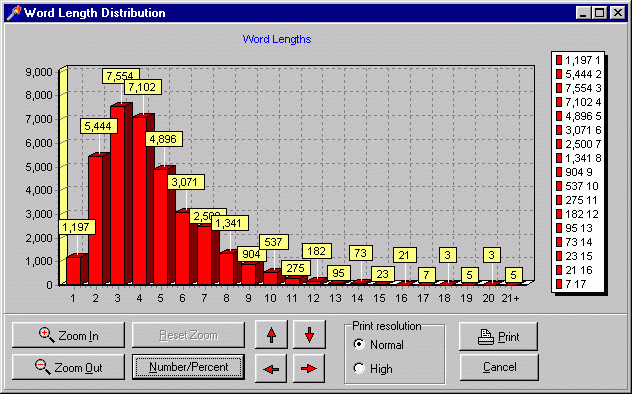
Task: Click the 1,197 bar label
Action: coord(77,227)
